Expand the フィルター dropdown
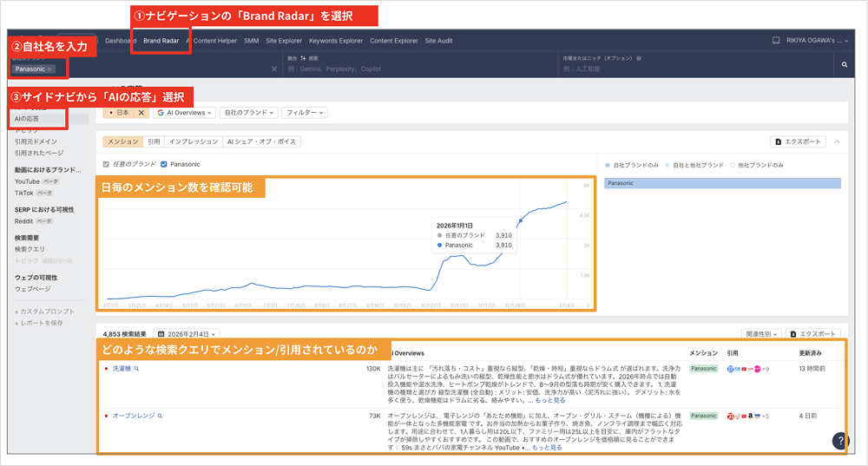Image resolution: width=868 pixels, height=466 pixels. (x=305, y=113)
